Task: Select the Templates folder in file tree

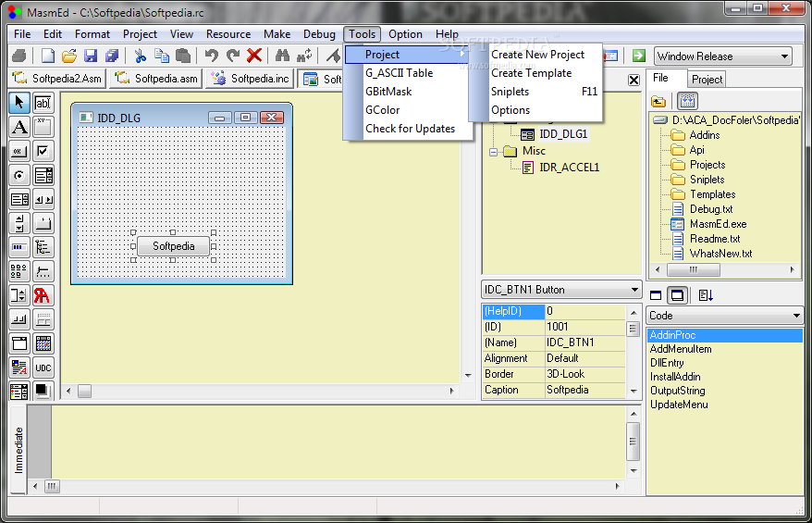Action: [x=712, y=194]
